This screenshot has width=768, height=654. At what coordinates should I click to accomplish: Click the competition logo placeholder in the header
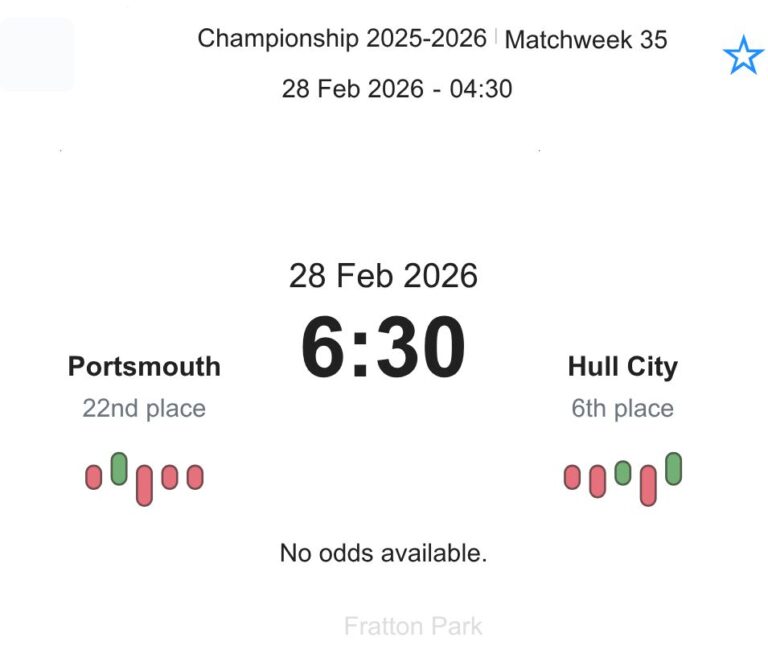pyautogui.click(x=37, y=55)
